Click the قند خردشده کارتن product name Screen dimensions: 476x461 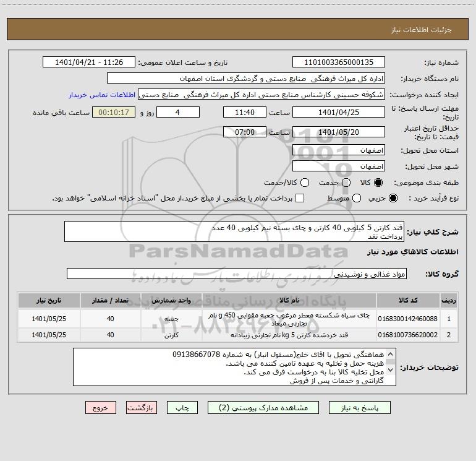coord(289,335)
